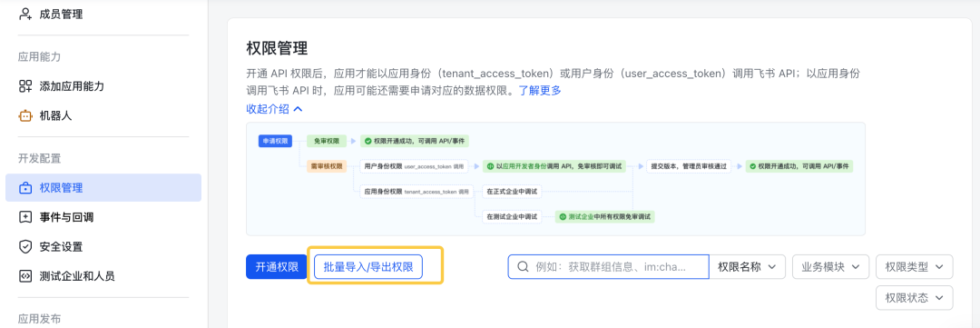Click the 了解更多 link
The width and height of the screenshot is (980, 328).
(x=540, y=90)
